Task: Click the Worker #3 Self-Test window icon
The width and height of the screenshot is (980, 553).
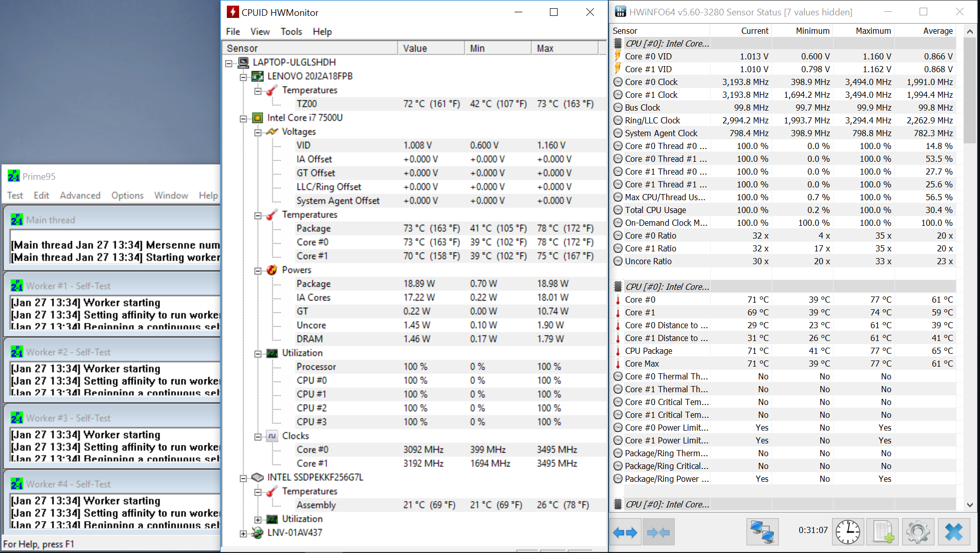Action: point(17,418)
